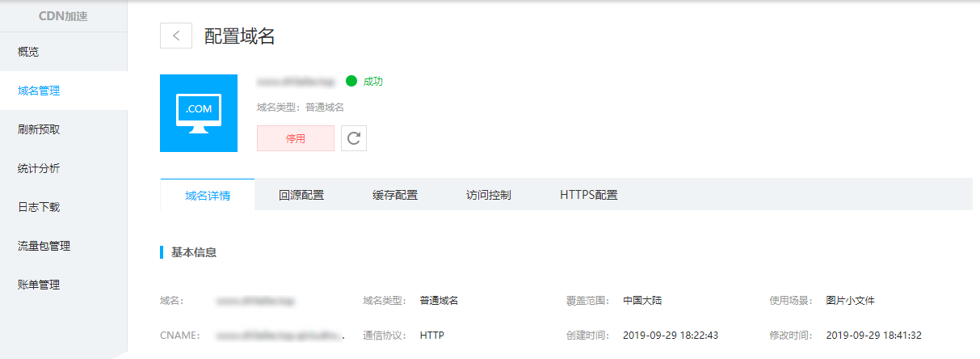Image resolution: width=980 pixels, height=359 pixels.
Task: Click the CDN加速 sidebar header
Action: [63, 15]
